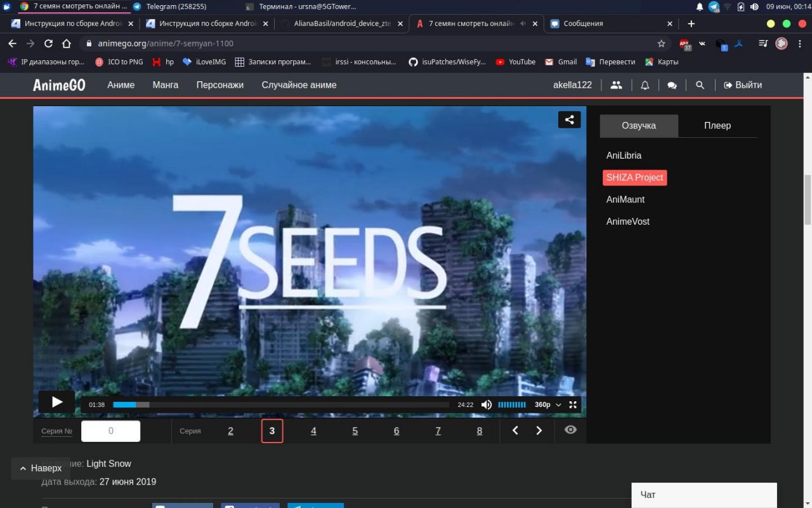Open Случайное аниме
812x508 pixels.
299,85
